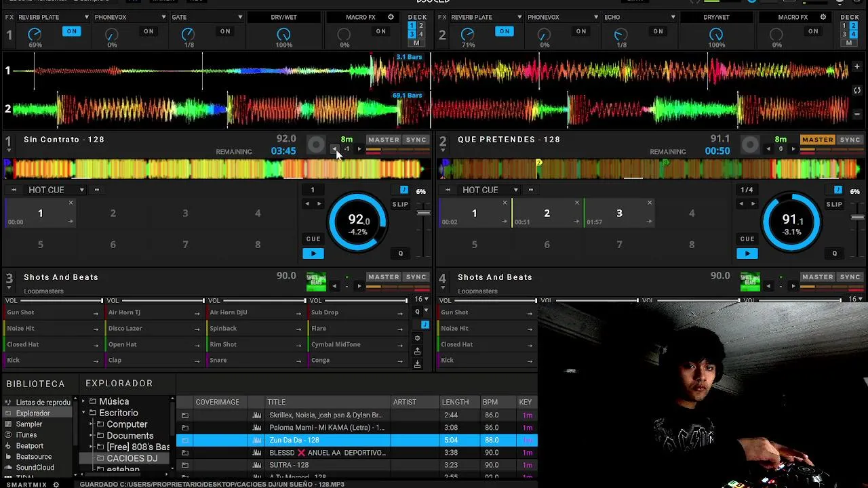Expand the Computer folder in explorer

click(x=92, y=424)
